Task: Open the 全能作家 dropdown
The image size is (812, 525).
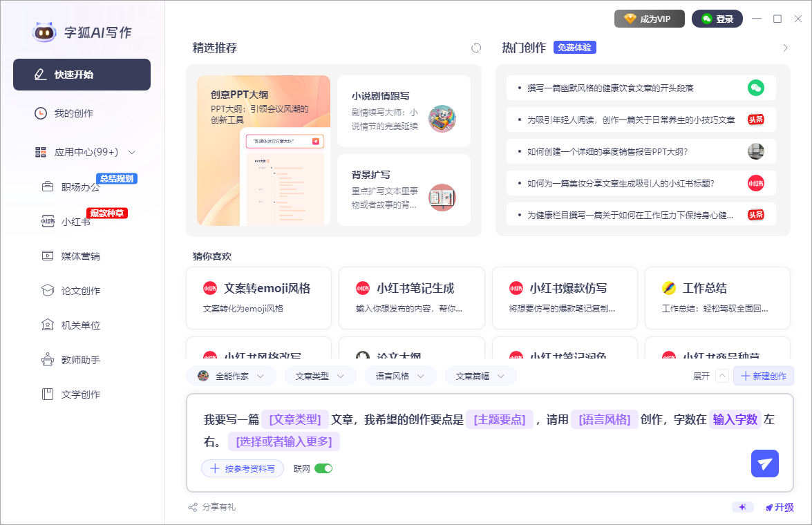Action: [231, 376]
